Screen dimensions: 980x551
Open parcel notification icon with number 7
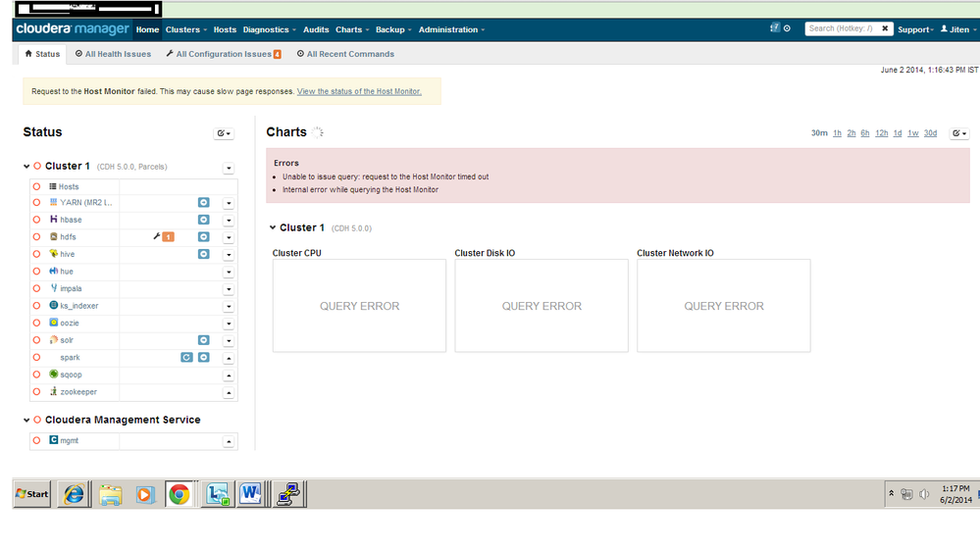pos(775,27)
